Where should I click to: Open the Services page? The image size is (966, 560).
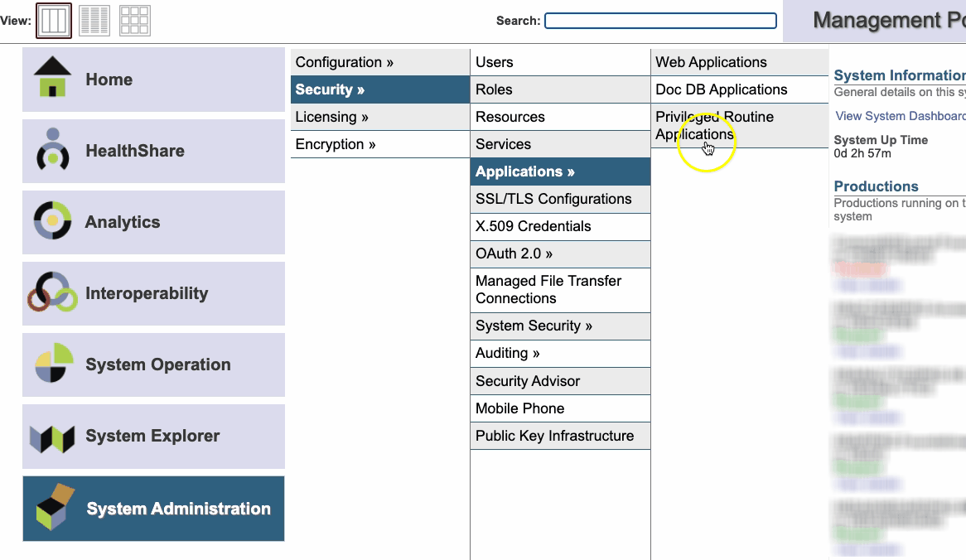pos(561,144)
